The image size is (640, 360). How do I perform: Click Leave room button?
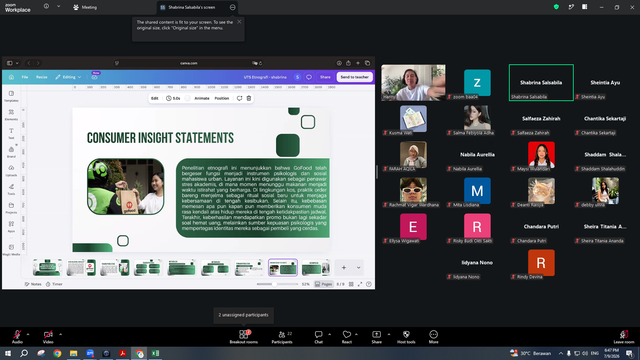624,336
